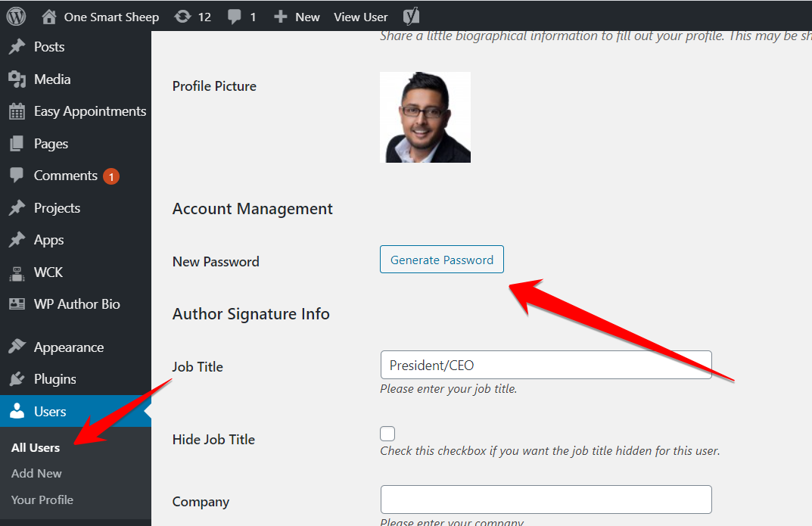Viewport: 812px width, 526px height.
Task: Click the Apps pushpin icon
Action: [x=17, y=240]
